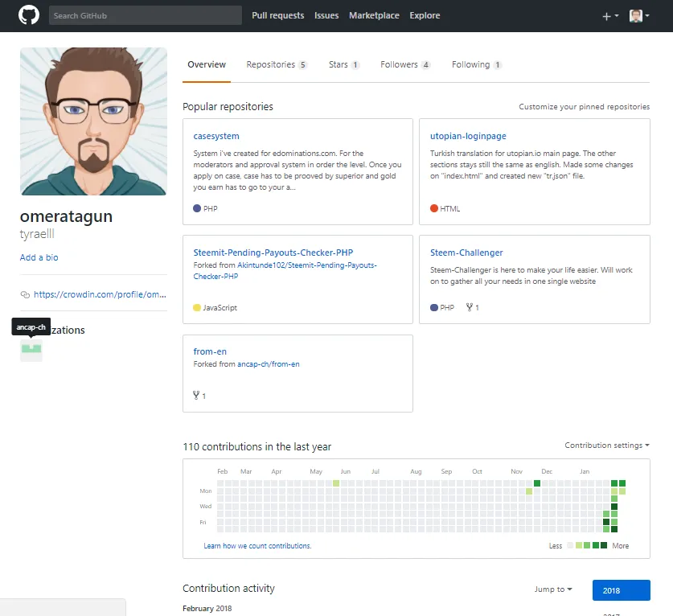673x616 pixels.
Task: Click the Add a bio link
Action: (39, 257)
